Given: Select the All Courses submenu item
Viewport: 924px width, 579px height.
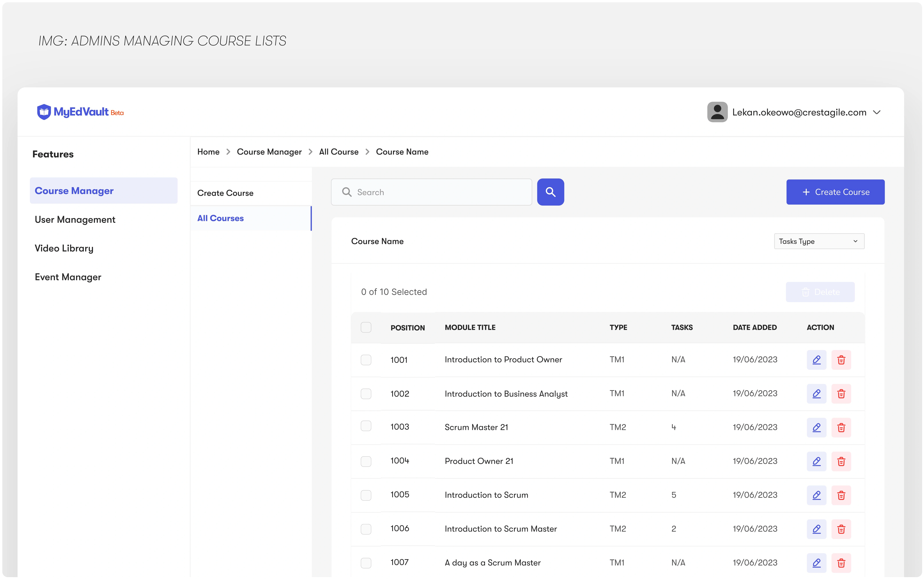Looking at the screenshot, I should pos(251,218).
